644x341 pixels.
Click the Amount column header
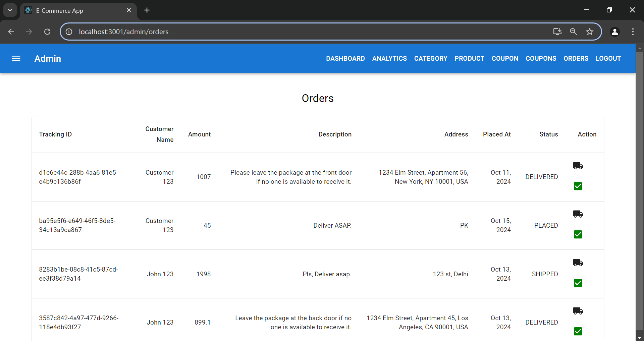click(x=199, y=134)
